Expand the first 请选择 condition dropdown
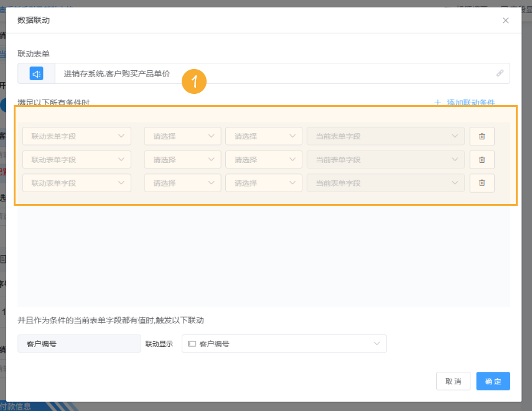The image size is (532, 411). pos(182,136)
